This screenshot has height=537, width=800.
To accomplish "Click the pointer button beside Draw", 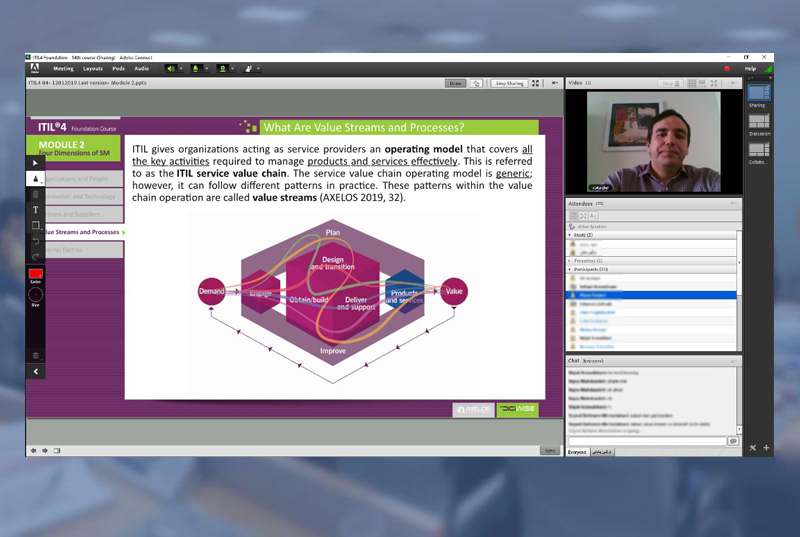I will (x=477, y=83).
